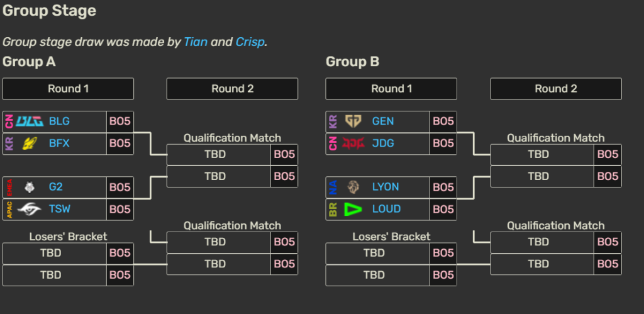This screenshot has width=644, height=314.
Task: Select Group B Round 2 header
Action: [556, 89]
